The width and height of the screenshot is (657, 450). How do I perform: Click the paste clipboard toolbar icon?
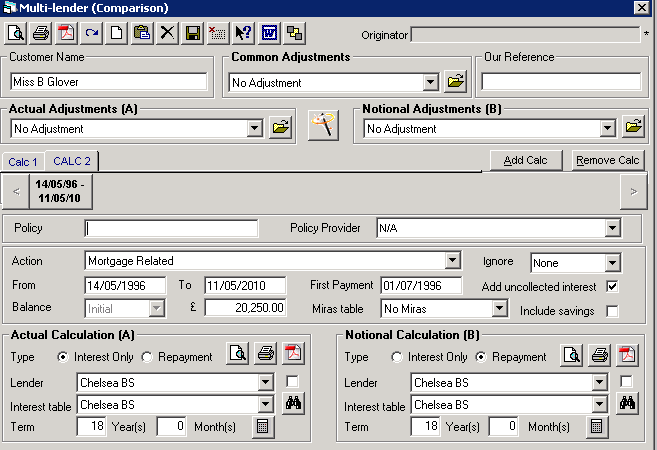tap(142, 33)
